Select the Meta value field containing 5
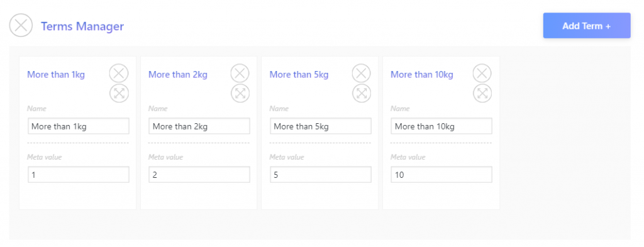 click(320, 175)
